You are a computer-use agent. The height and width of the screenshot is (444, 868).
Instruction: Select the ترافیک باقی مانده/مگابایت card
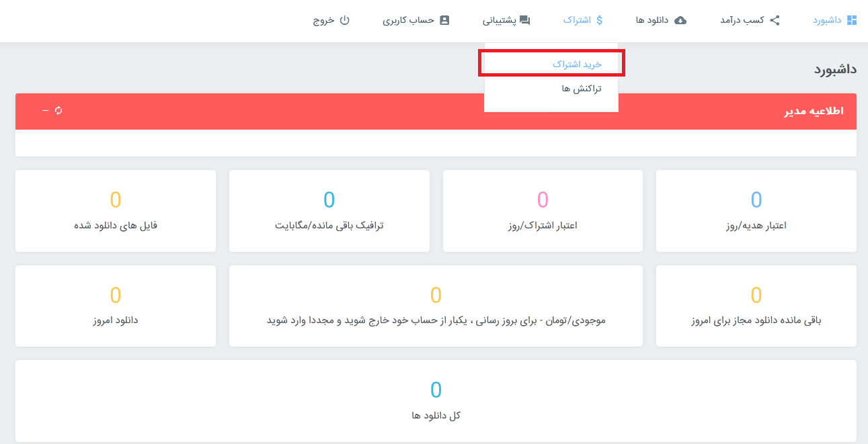(329, 210)
